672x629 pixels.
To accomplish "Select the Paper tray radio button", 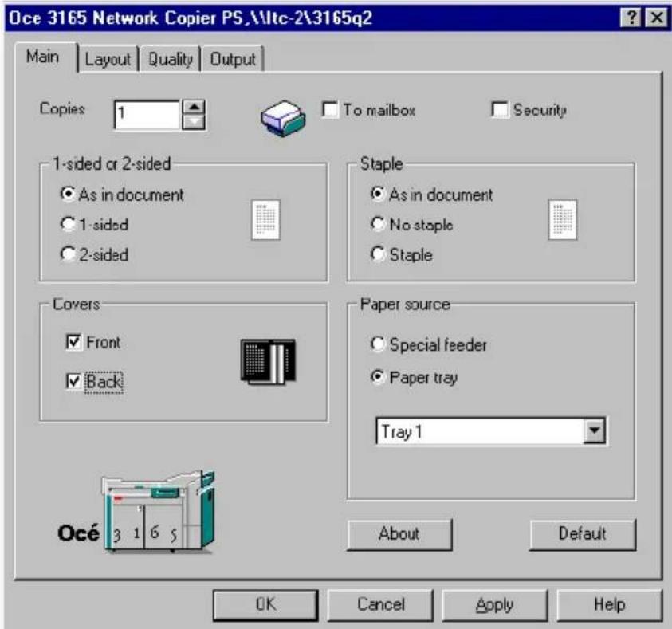I will point(378,377).
